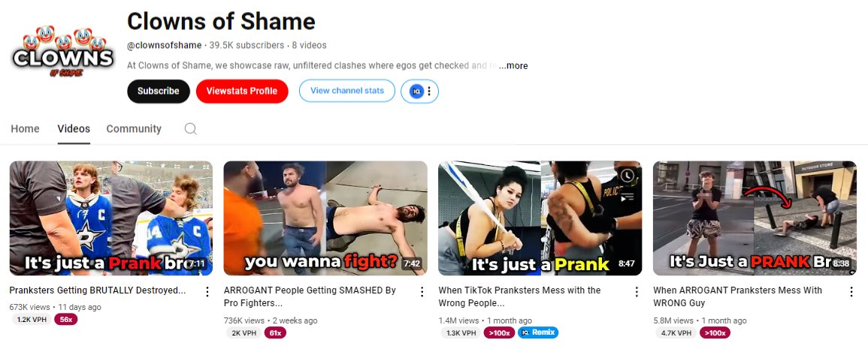
Task: Select the Videos tab
Action: click(x=74, y=129)
